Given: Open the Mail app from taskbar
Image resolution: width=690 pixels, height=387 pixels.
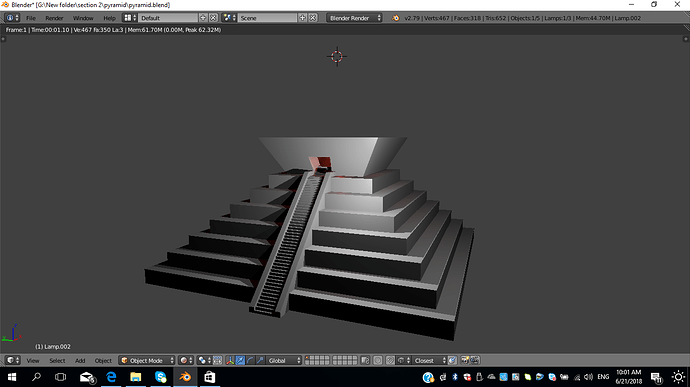Looking at the screenshot, I should 87,377.
